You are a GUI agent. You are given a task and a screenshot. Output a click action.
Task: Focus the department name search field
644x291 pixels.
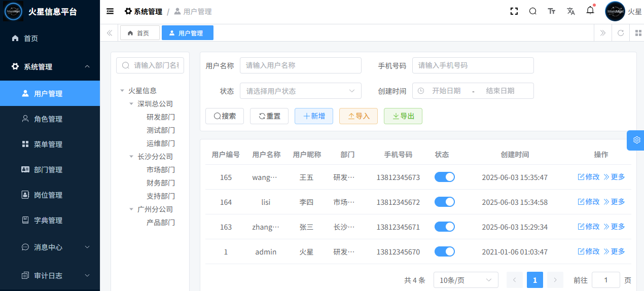150,65
